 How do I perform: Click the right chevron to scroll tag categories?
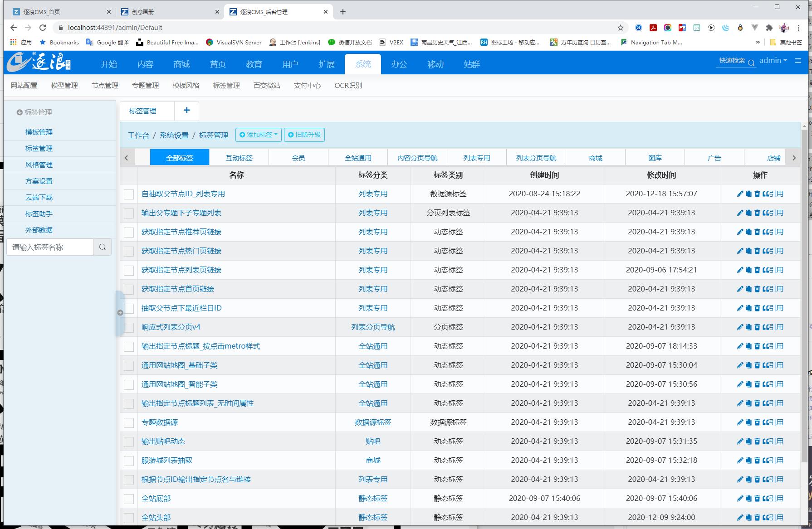point(794,157)
